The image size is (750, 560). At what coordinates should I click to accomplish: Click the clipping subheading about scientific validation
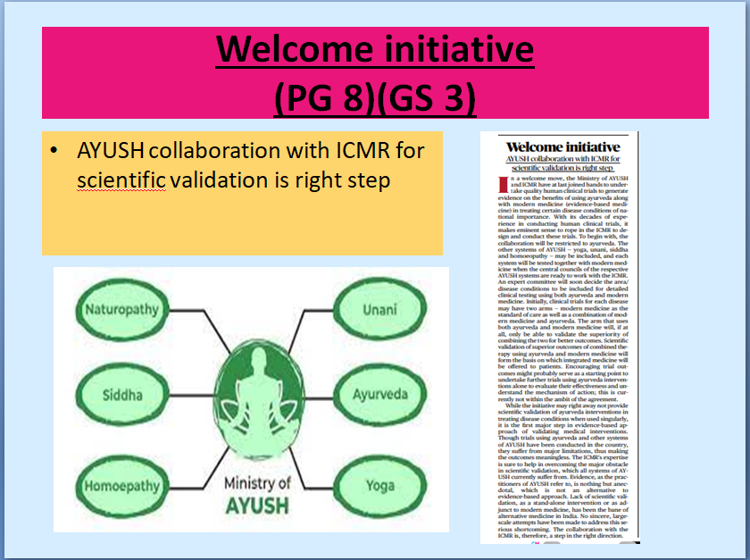tap(562, 163)
